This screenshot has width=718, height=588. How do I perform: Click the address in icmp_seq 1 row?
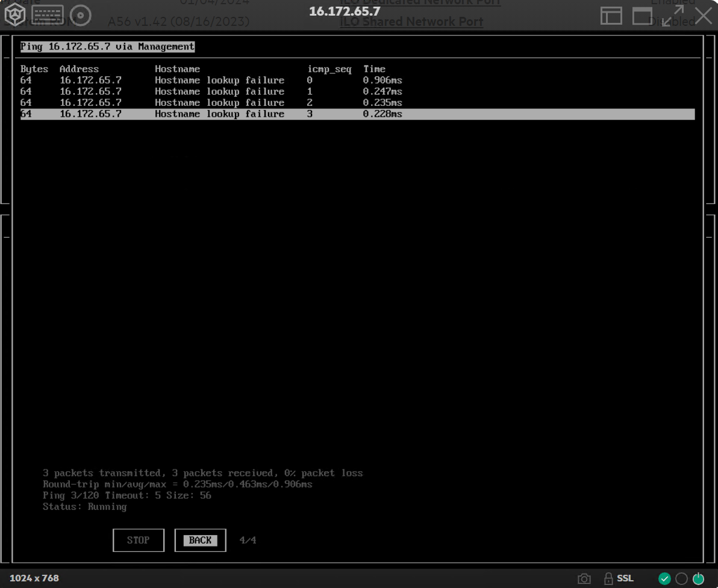(91, 91)
